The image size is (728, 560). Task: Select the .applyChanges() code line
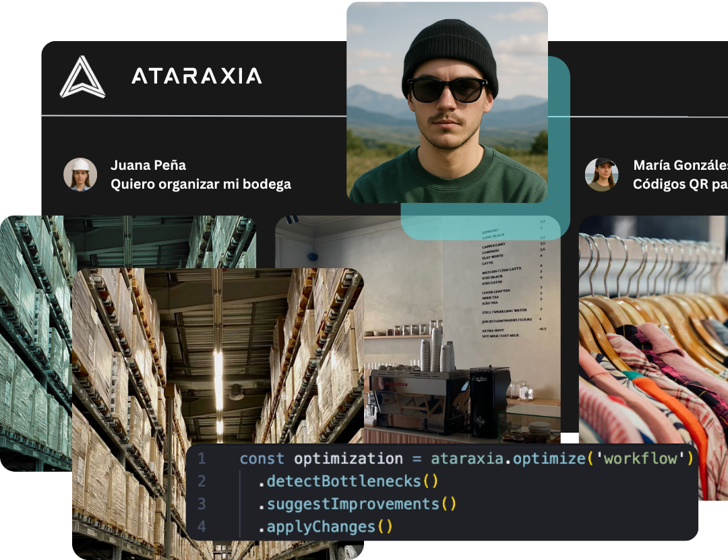pyautogui.click(x=326, y=526)
